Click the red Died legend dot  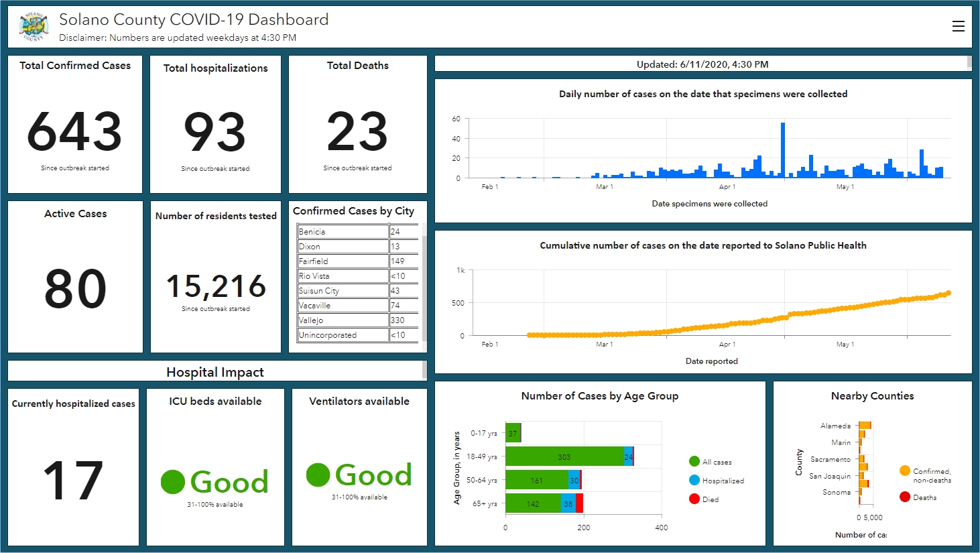[x=694, y=499]
